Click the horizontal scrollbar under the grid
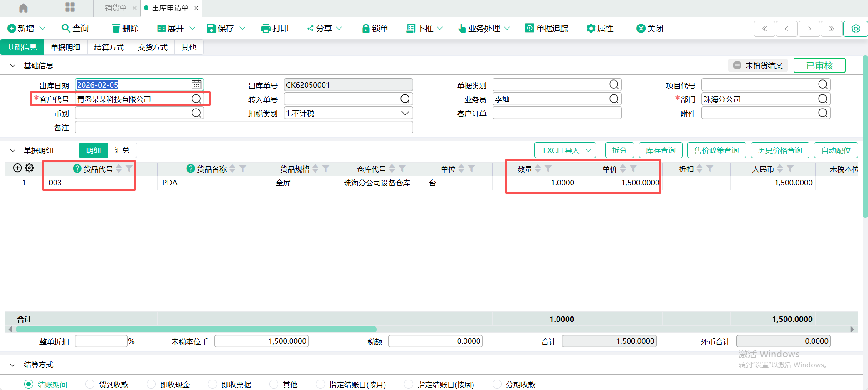Screen dimensions: 868x390 pos(196,329)
